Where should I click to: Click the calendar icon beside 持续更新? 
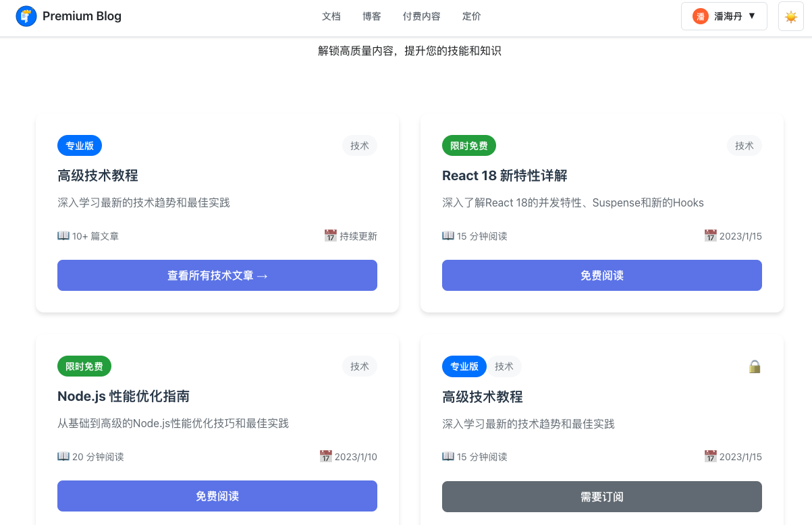330,236
